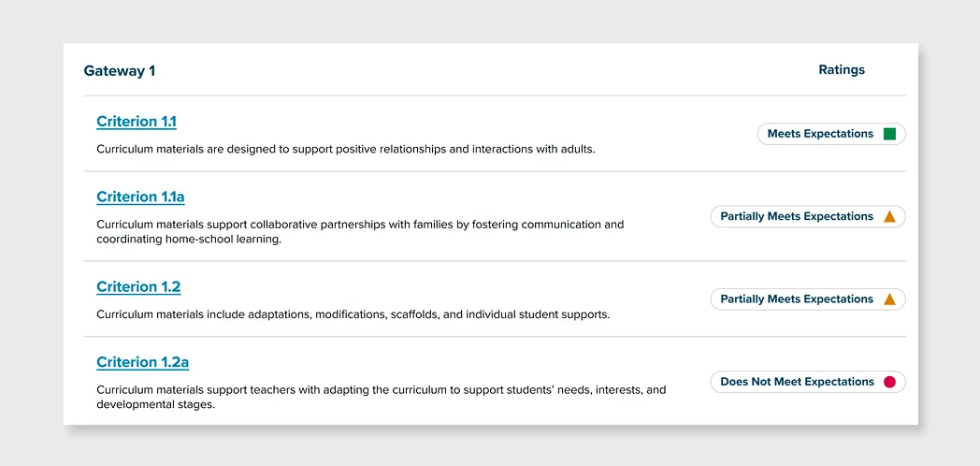980x466 pixels.
Task: Select the Meets Expectations rating badge text
Action: 820,134
